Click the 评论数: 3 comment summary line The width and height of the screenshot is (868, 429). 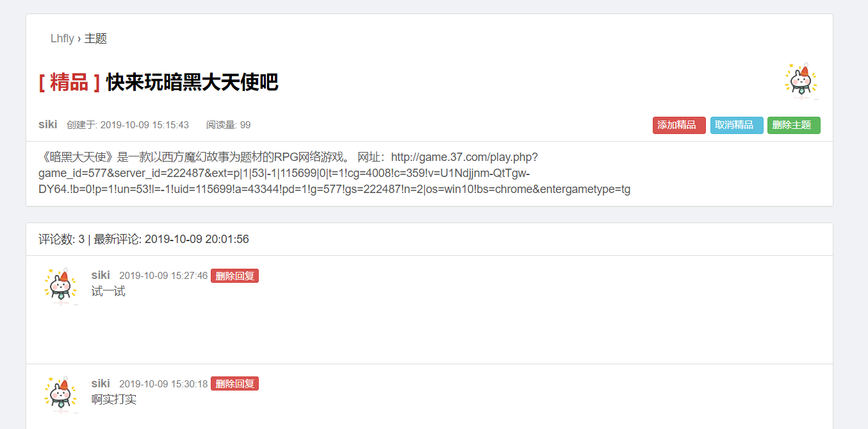(x=143, y=239)
